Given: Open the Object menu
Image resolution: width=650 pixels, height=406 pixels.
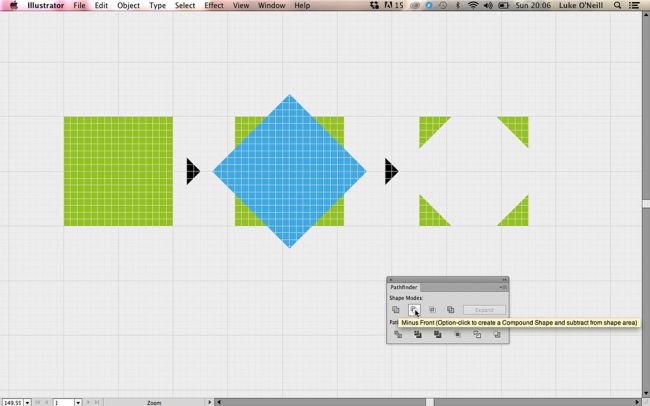Looking at the screenshot, I should click(x=128, y=6).
